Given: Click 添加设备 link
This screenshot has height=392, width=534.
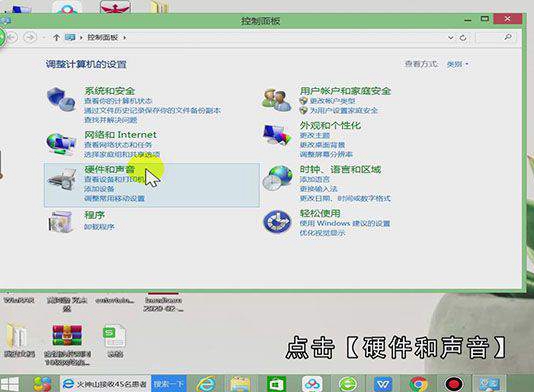Looking at the screenshot, I should point(99,189).
